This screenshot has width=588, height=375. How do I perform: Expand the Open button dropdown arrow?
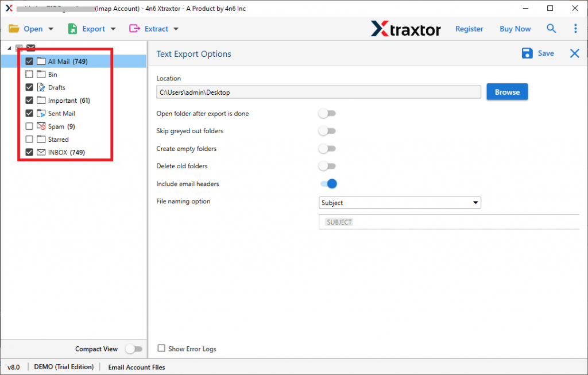(x=51, y=28)
